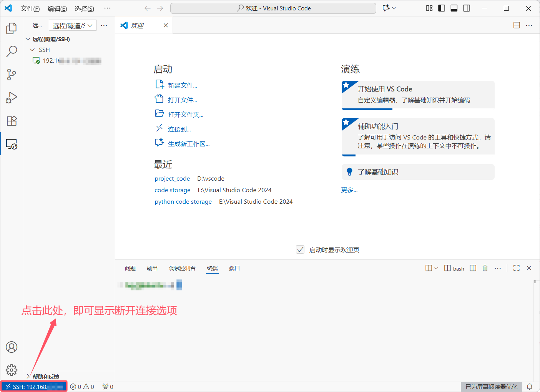Screen dimensions: 540x392
Task: Switch to the 端口 tab
Action: click(x=234, y=268)
